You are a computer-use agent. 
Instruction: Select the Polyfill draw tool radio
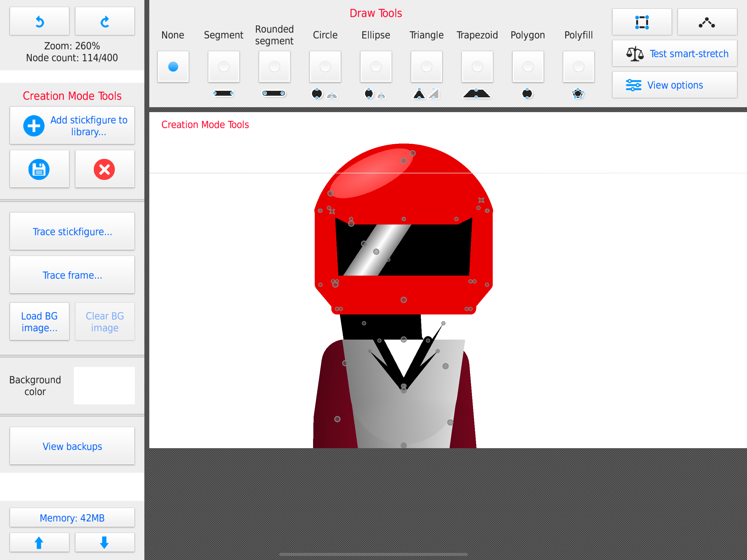tap(579, 66)
